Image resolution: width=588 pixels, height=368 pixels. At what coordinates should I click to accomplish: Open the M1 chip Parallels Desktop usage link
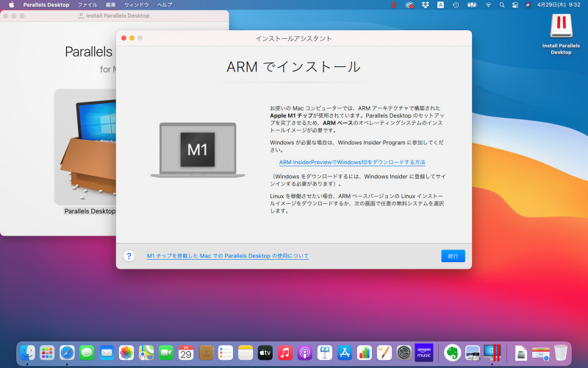click(228, 255)
